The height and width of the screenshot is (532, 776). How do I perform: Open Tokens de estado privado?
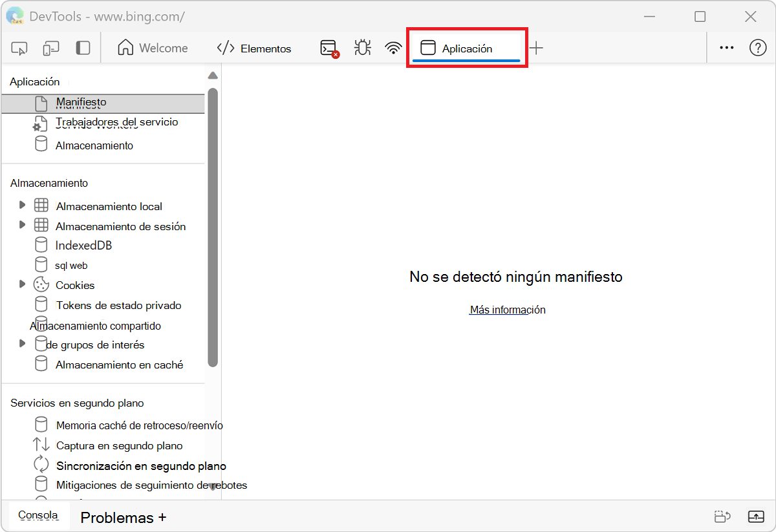[x=119, y=305]
